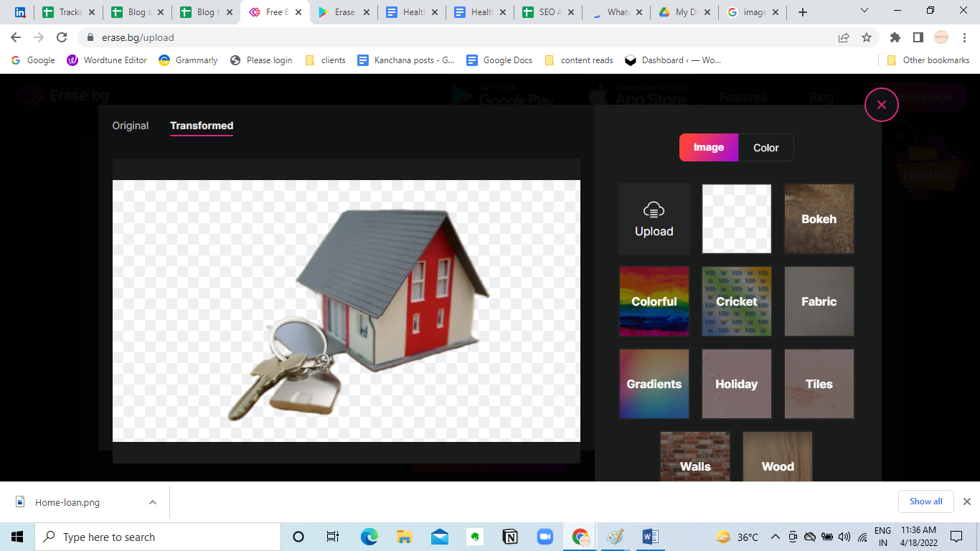Show hidden system tray icons
Image resolution: width=980 pixels, height=551 pixels.
pos(775,537)
